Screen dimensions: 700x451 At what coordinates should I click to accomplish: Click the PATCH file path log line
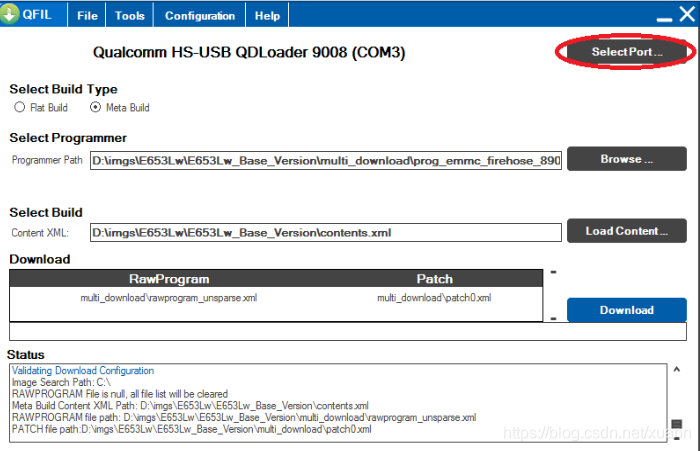point(192,429)
